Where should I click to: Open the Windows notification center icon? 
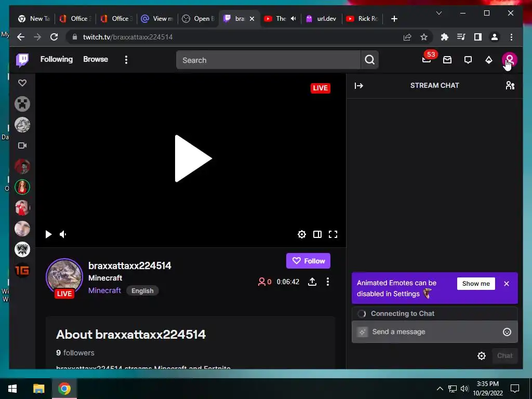[x=515, y=389]
